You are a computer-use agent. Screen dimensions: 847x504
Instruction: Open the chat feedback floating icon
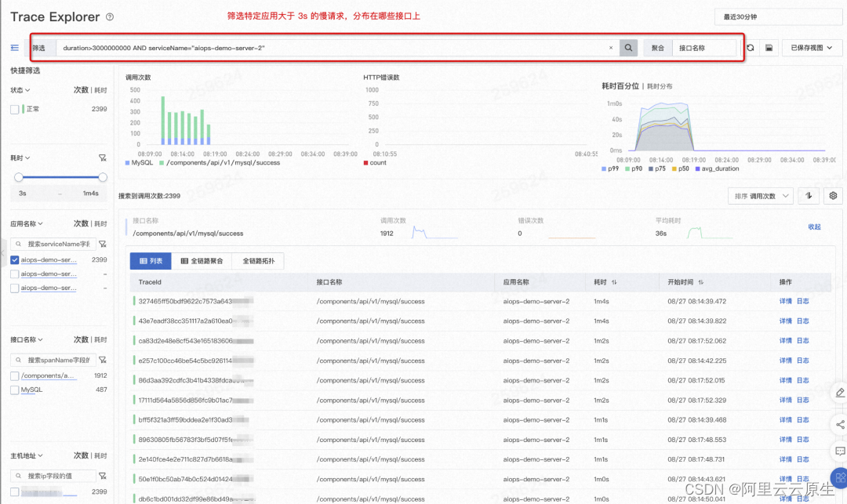(840, 451)
